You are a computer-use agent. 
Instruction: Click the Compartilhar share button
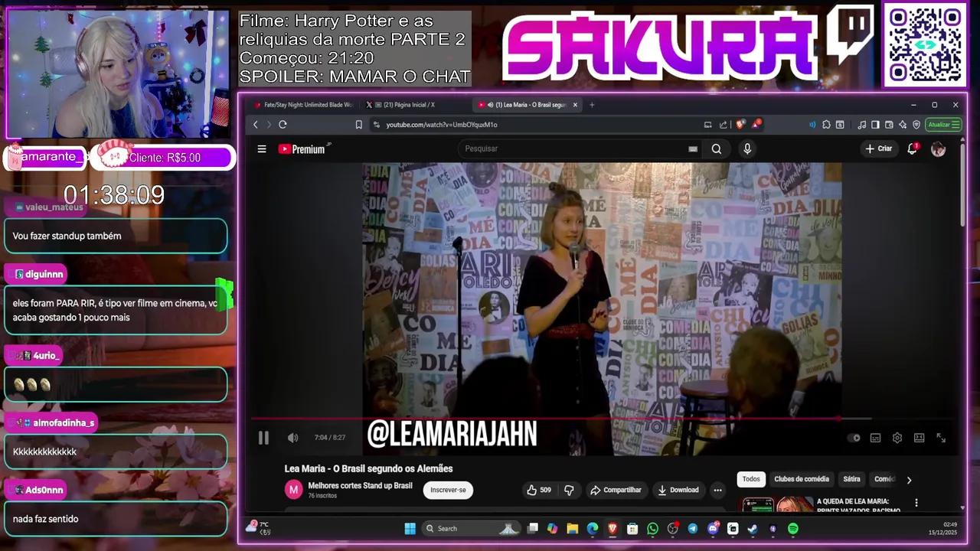616,490
